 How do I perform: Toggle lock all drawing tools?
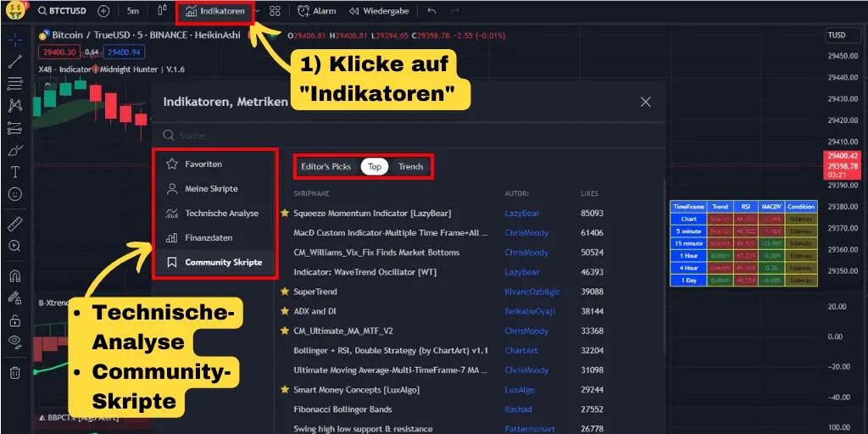click(x=15, y=320)
